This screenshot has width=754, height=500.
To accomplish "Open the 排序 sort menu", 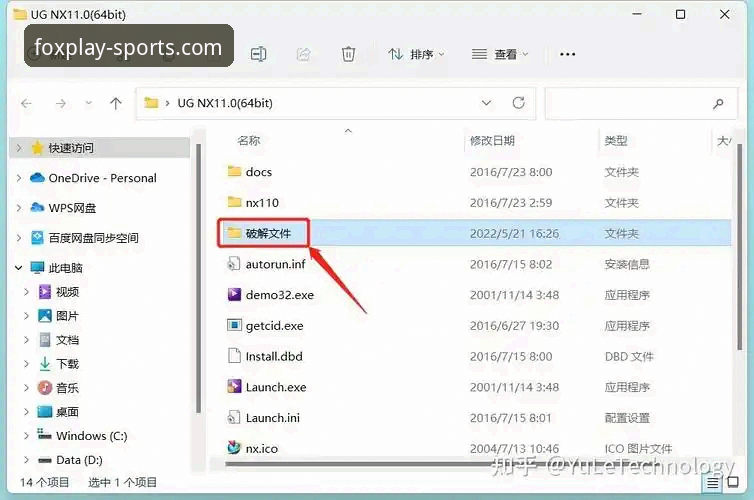I will 416,54.
